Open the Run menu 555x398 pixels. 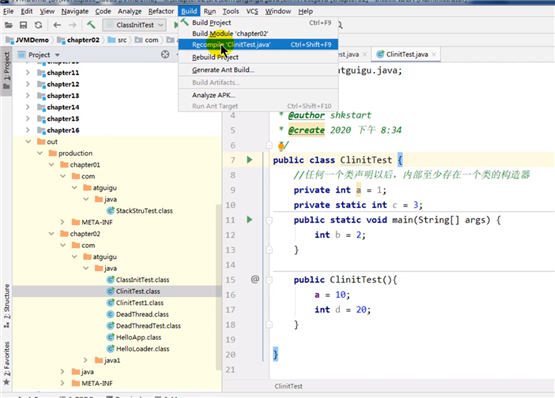210,11
